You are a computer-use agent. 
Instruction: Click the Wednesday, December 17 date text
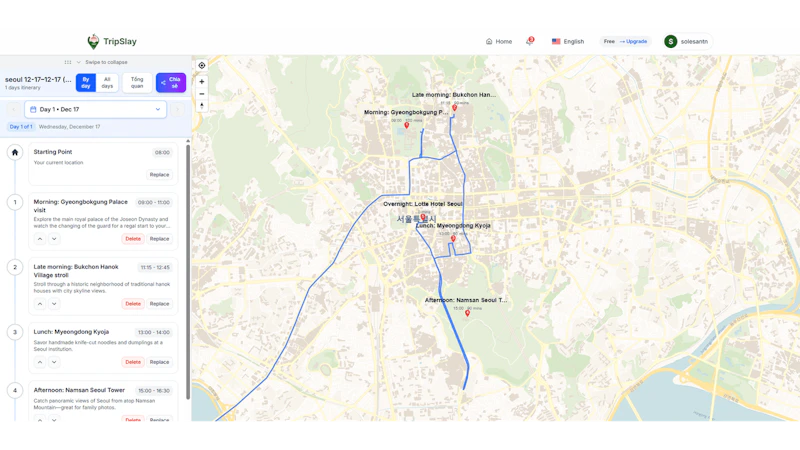(69, 127)
